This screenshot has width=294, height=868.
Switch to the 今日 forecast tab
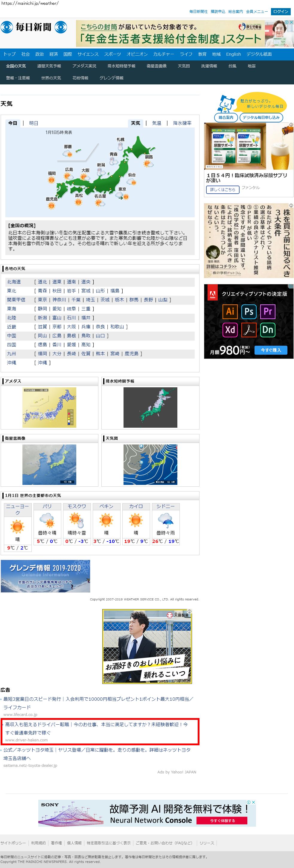(13, 123)
